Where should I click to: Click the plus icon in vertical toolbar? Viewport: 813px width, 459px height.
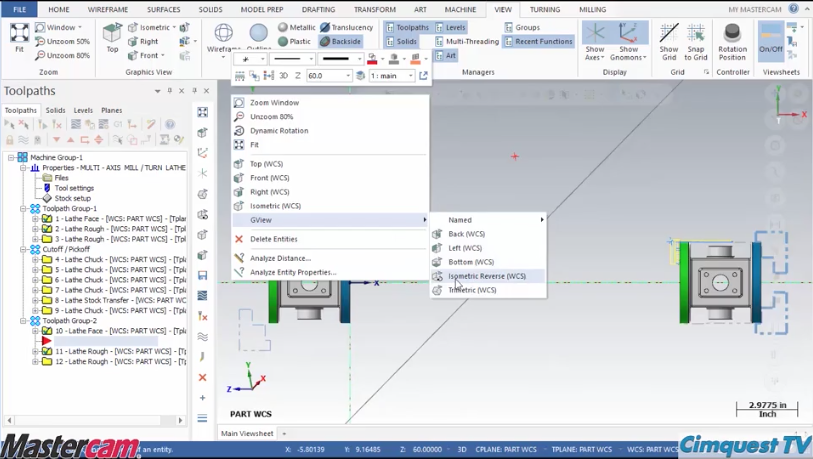(x=202, y=398)
